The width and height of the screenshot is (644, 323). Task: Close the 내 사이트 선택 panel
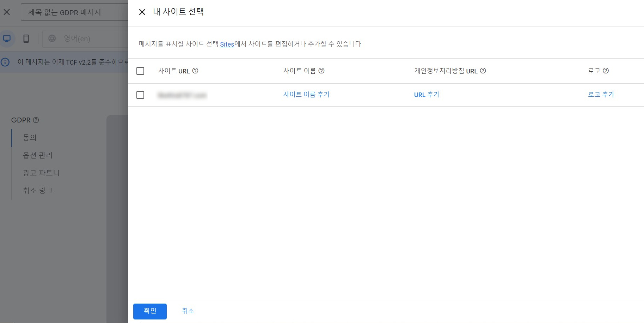(142, 12)
